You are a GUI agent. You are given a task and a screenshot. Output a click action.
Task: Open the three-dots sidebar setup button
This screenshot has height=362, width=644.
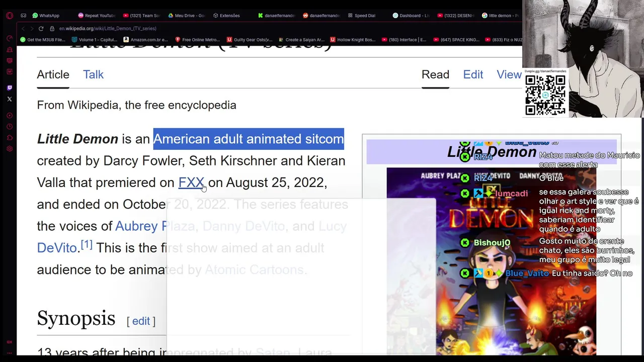tap(9, 353)
